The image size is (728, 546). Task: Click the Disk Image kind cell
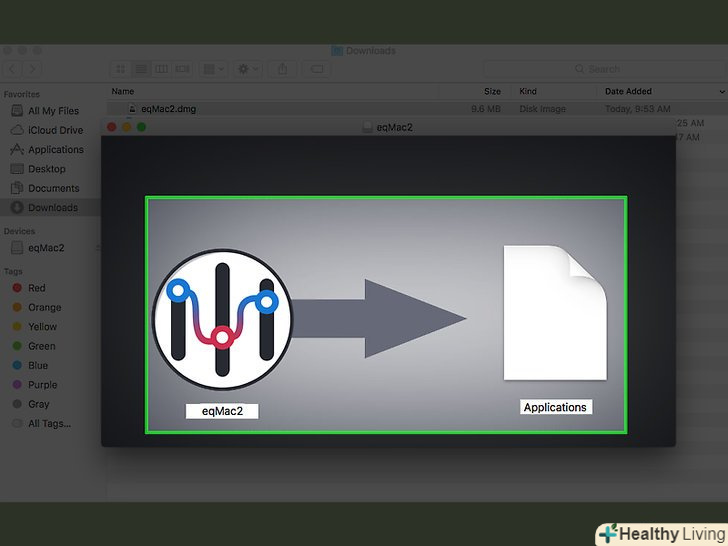542,109
